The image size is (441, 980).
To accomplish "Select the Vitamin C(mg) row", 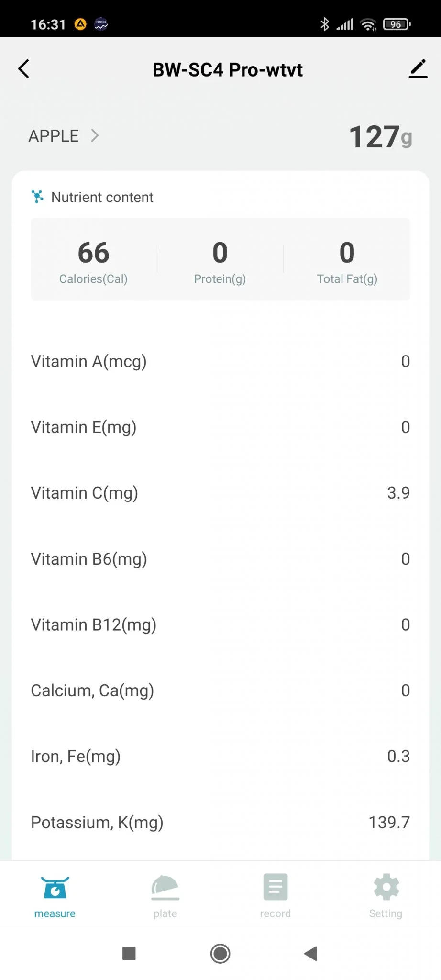I will point(220,493).
